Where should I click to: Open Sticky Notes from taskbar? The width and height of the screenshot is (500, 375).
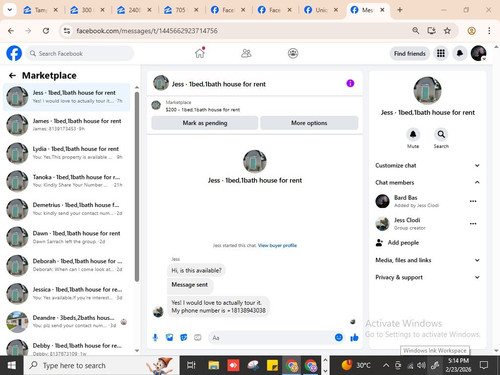coord(272,365)
